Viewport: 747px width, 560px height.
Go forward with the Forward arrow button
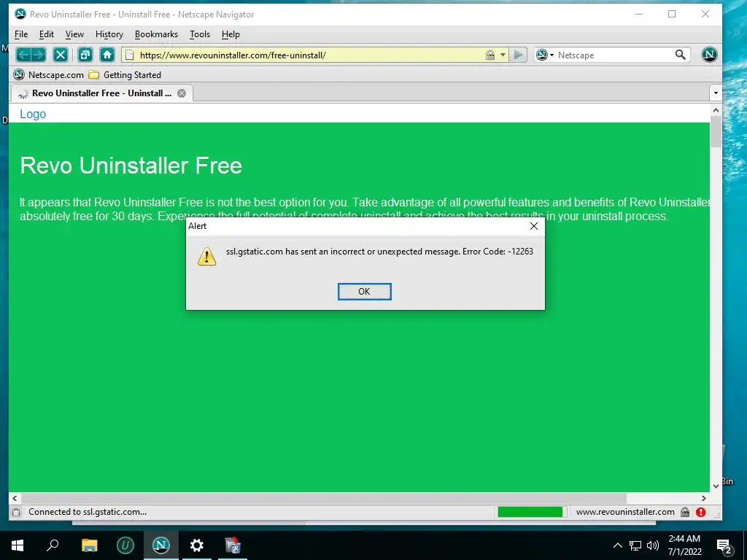click(x=39, y=55)
